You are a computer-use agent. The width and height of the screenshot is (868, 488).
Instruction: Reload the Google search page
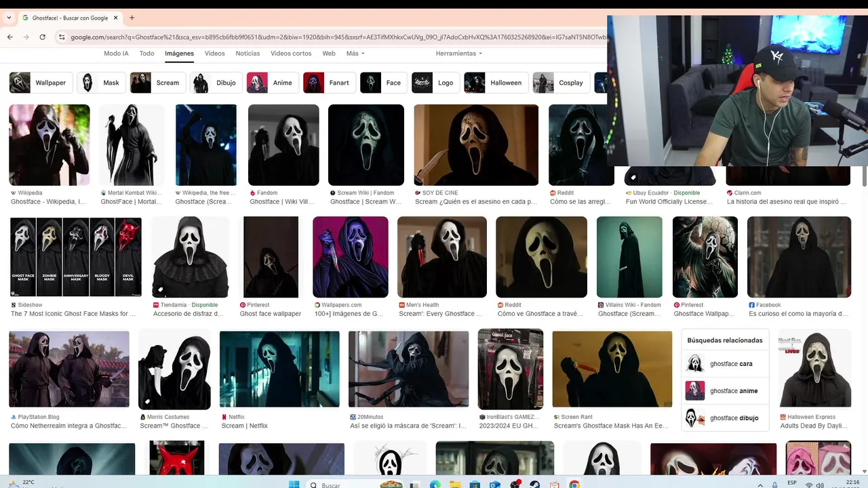[42, 37]
